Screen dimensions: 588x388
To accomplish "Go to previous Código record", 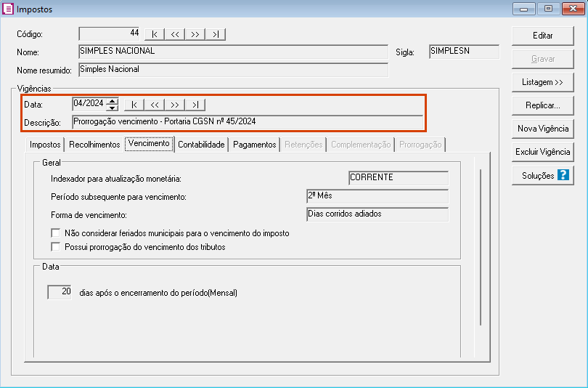I will [175, 34].
